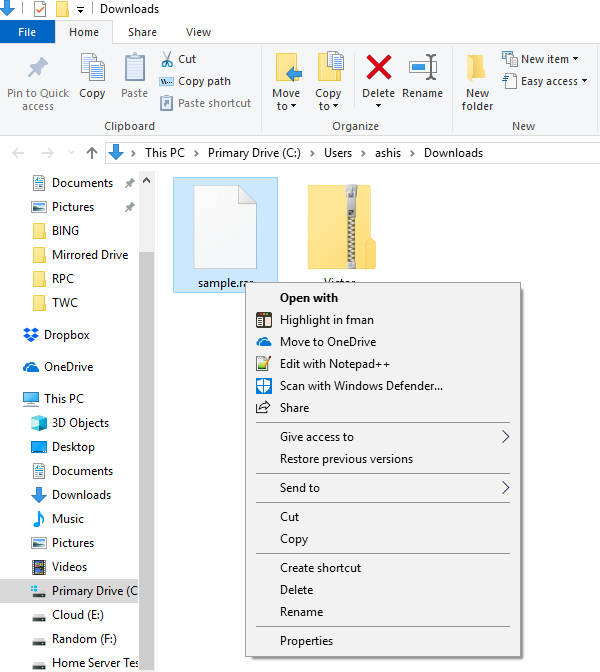Open Dropbox in the navigation pane
Image resolution: width=600 pixels, height=672 pixels.
click(66, 335)
